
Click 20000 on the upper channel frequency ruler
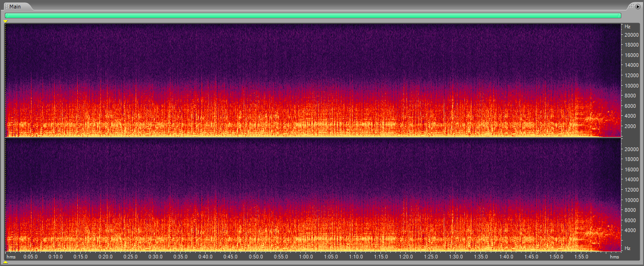[632, 35]
